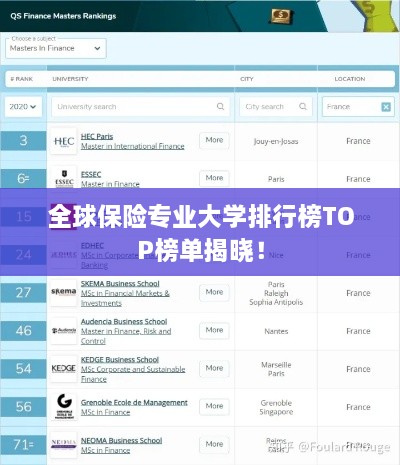The image size is (400, 465).
Task: Click the University search magnifier icon
Action: click(x=220, y=106)
